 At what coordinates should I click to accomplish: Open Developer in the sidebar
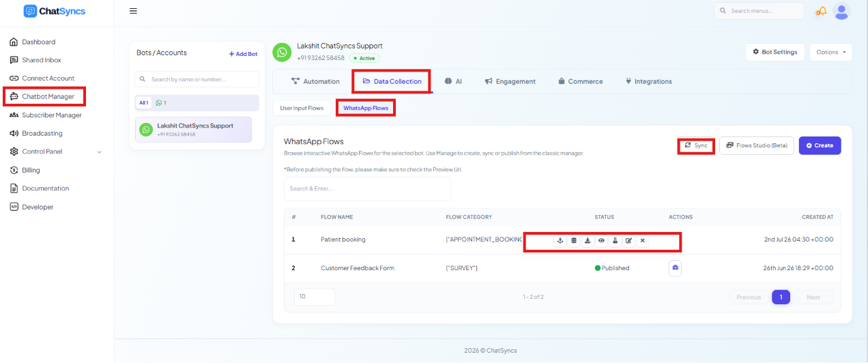(x=38, y=207)
